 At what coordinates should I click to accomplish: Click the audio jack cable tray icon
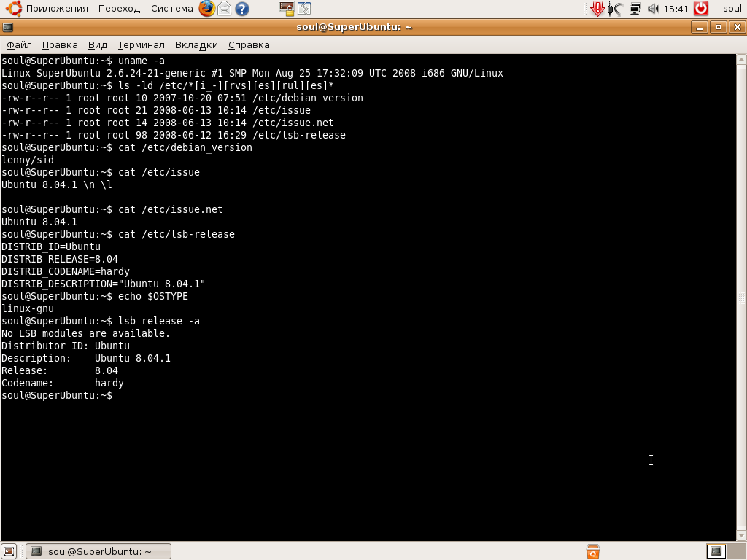click(x=615, y=9)
